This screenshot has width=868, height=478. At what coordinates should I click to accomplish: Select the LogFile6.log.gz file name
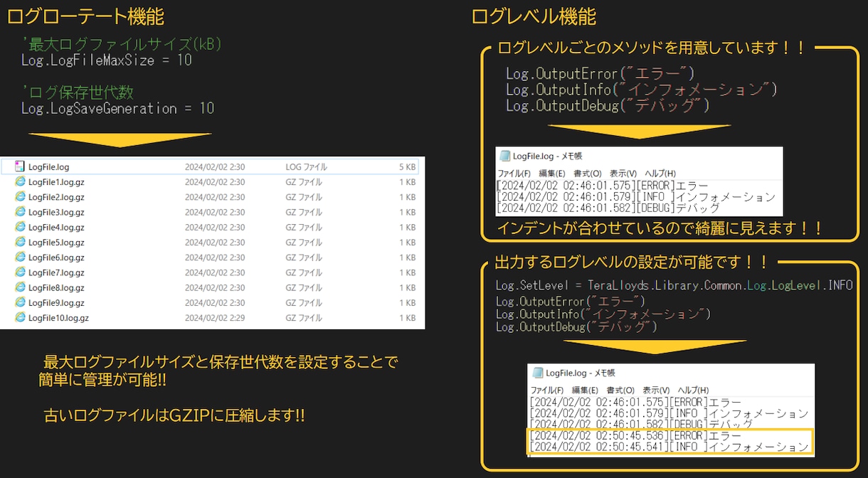(x=56, y=257)
